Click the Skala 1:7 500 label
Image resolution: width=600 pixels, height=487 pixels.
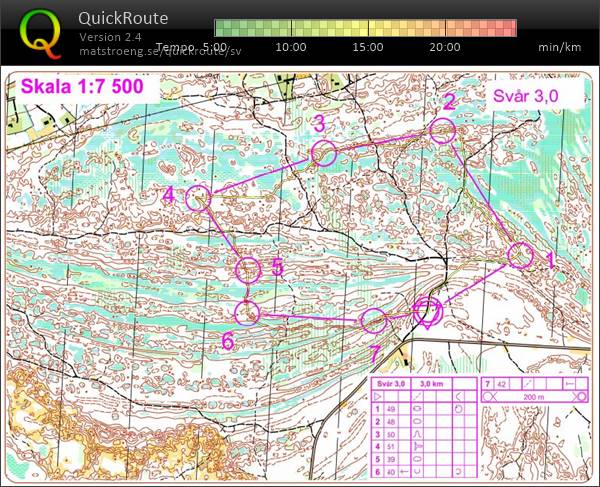pyautogui.click(x=82, y=86)
